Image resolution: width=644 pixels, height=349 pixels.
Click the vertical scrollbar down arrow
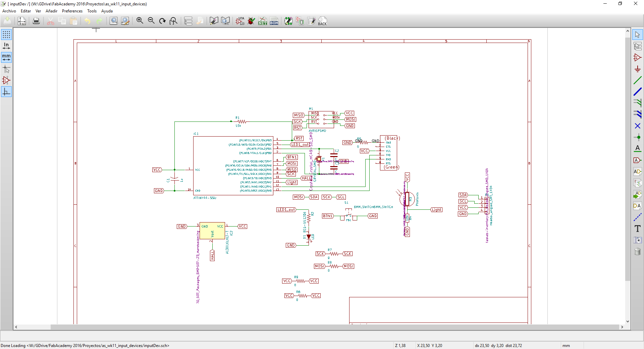628,321
